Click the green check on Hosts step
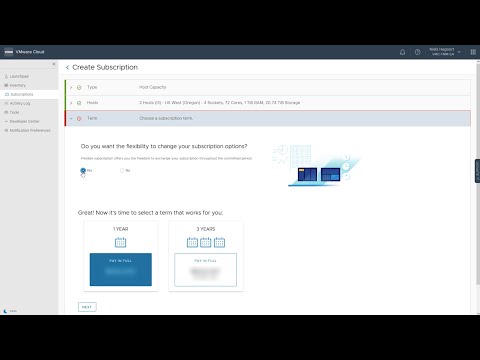The image size is (480, 360). tap(79, 103)
